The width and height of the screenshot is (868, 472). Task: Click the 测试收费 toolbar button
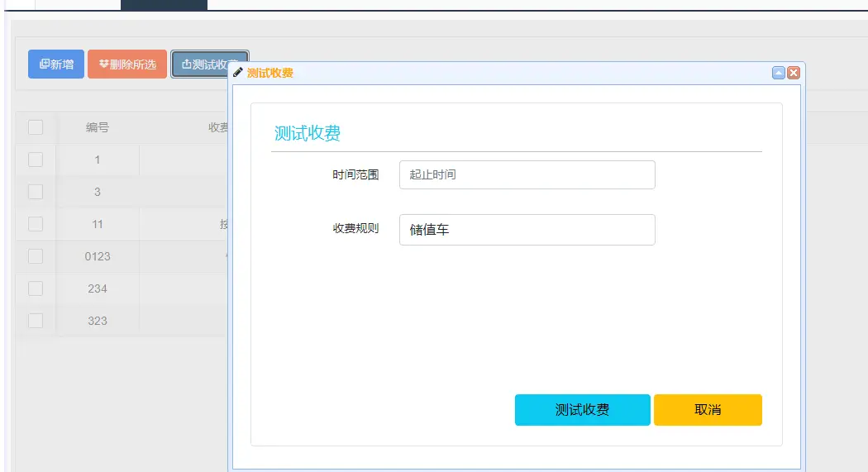click(x=200, y=64)
